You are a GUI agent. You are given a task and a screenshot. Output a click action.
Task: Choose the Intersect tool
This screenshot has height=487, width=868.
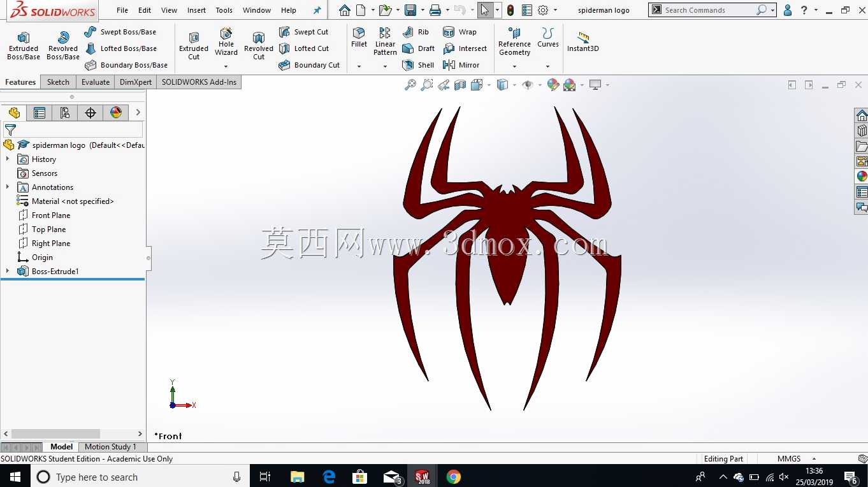(x=465, y=48)
